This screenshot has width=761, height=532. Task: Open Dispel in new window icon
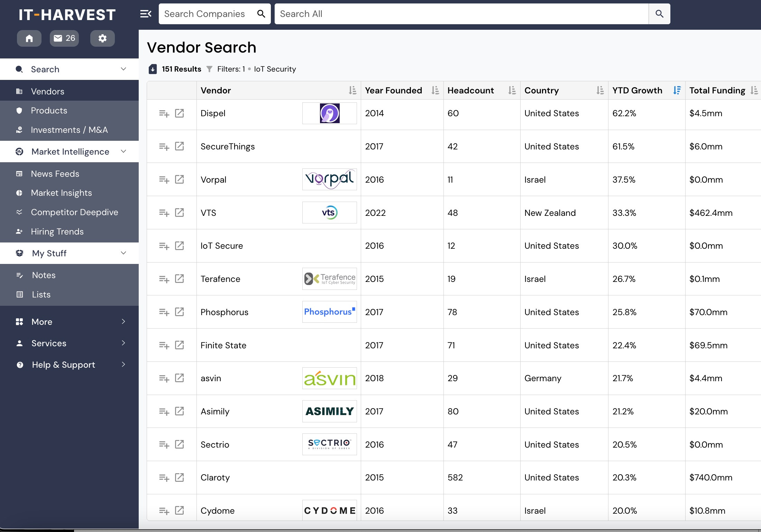179,113
